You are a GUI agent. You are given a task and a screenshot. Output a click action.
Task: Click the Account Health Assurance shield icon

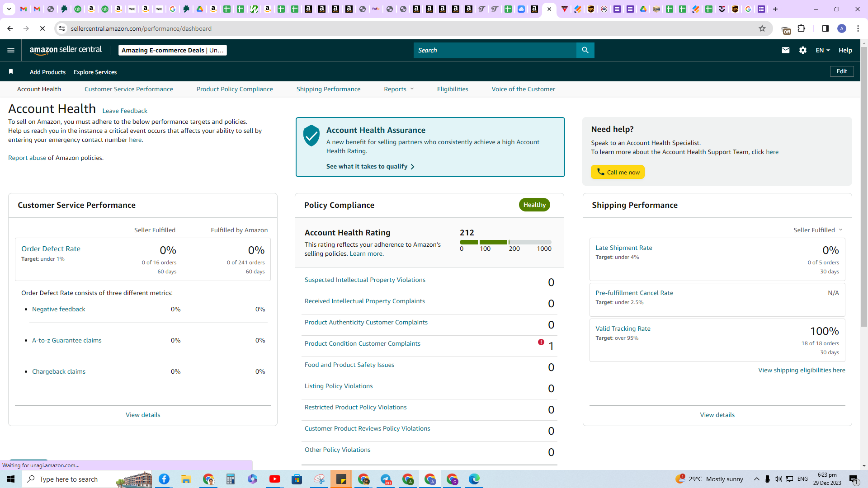[311, 136]
